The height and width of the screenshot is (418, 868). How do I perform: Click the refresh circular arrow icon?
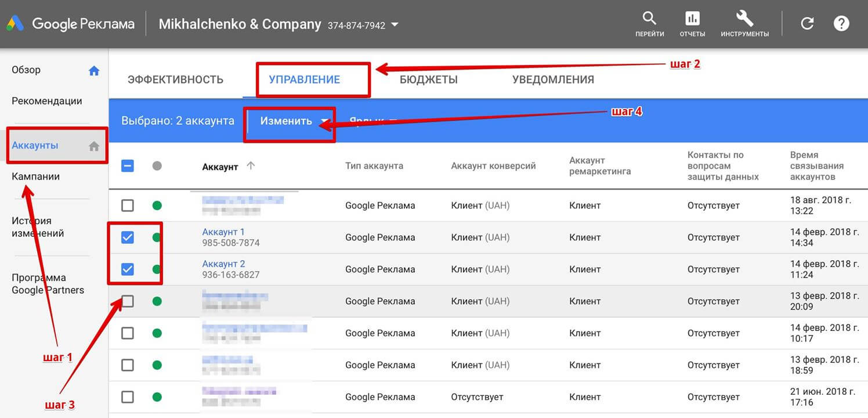coord(807,24)
